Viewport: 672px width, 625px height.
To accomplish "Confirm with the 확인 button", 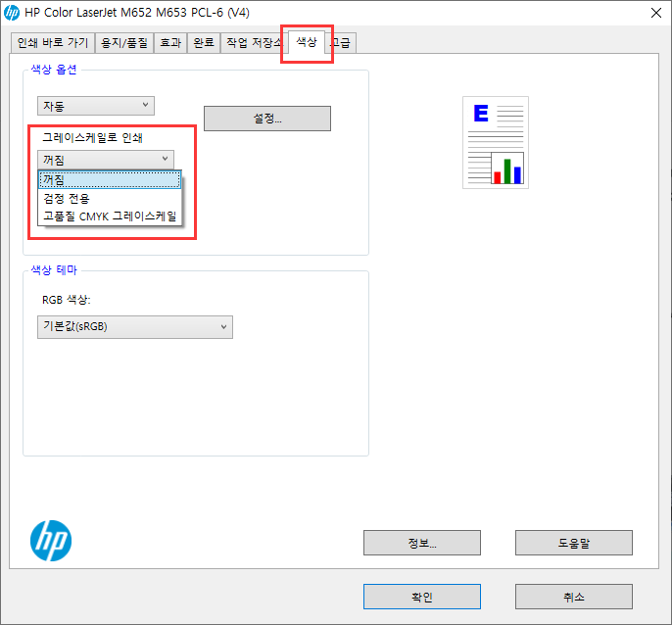I will pos(421,597).
